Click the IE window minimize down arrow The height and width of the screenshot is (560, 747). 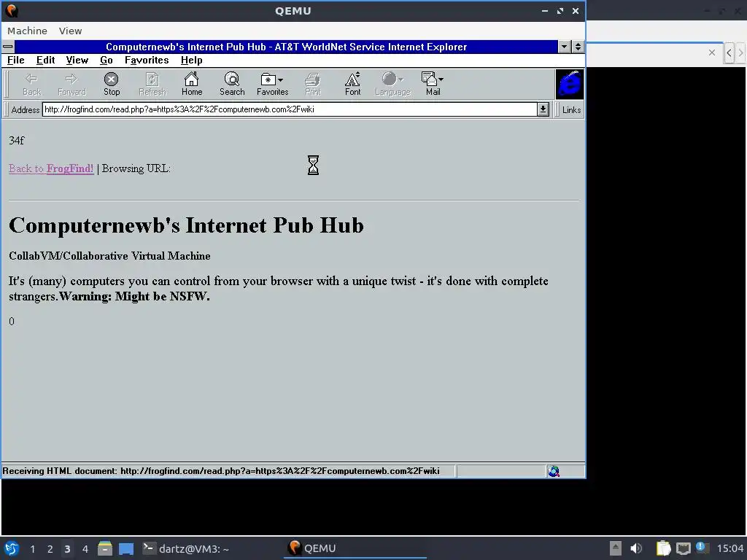[x=565, y=47]
